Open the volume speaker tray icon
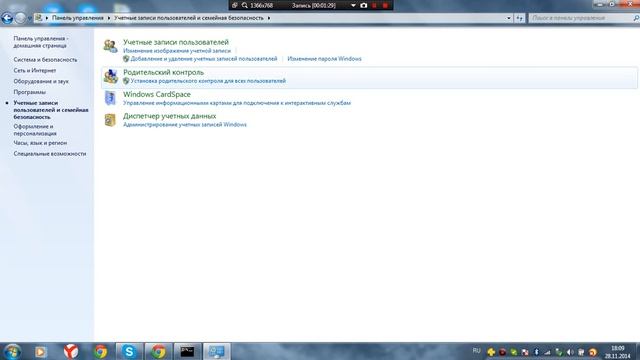 pos(570,352)
